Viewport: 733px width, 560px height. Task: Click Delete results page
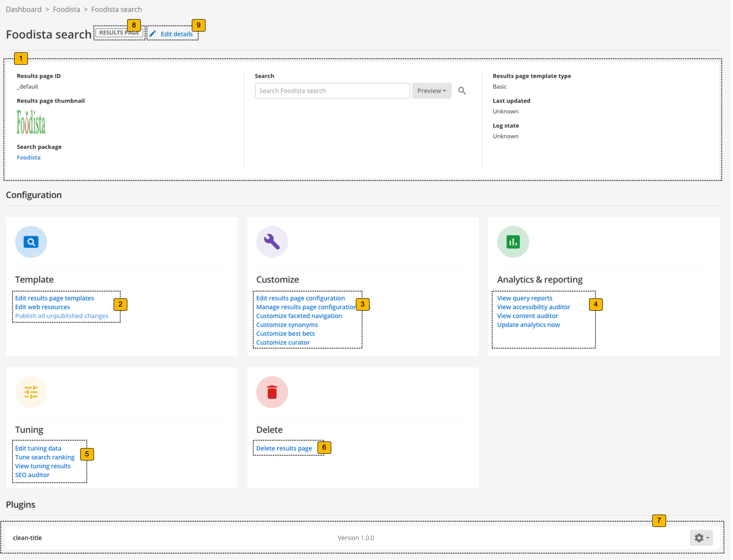[x=284, y=448]
